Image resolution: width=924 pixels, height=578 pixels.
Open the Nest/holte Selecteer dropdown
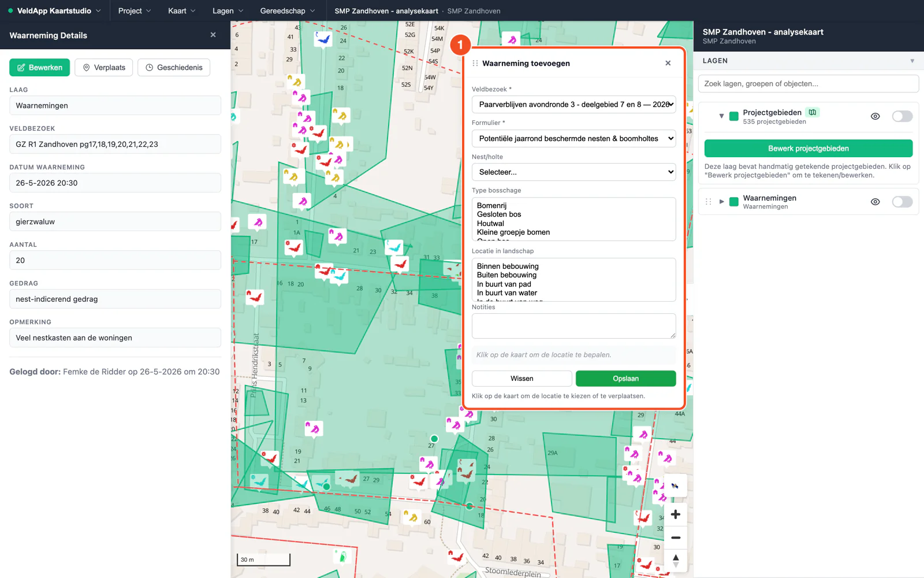click(573, 172)
